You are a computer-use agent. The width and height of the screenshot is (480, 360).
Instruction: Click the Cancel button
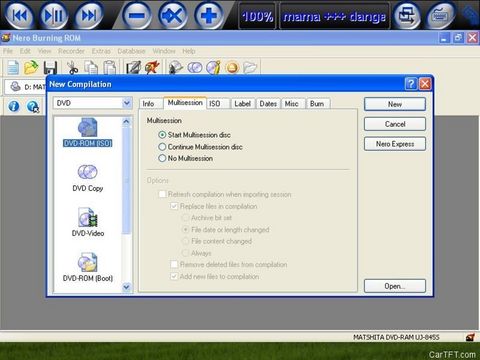click(395, 124)
